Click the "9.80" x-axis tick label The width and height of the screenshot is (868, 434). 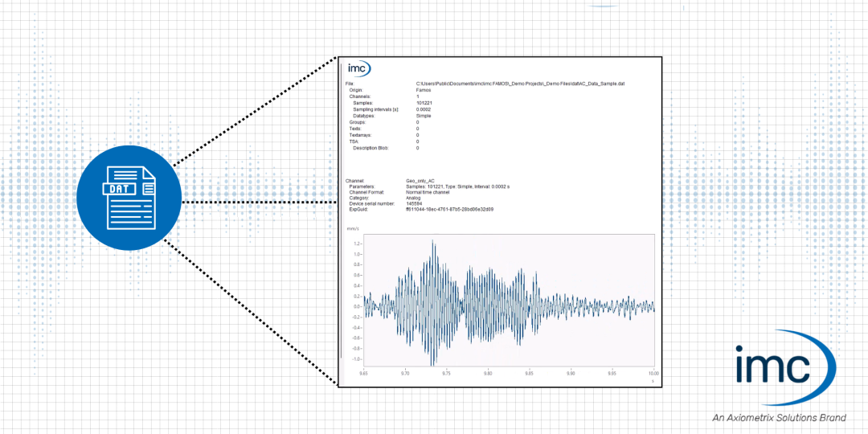pyautogui.click(x=487, y=374)
